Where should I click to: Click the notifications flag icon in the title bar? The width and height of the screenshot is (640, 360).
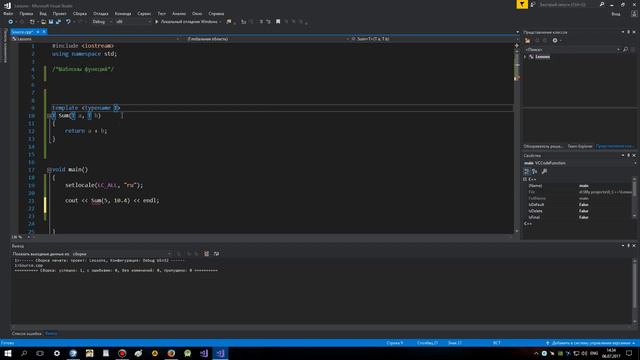click(522, 4)
